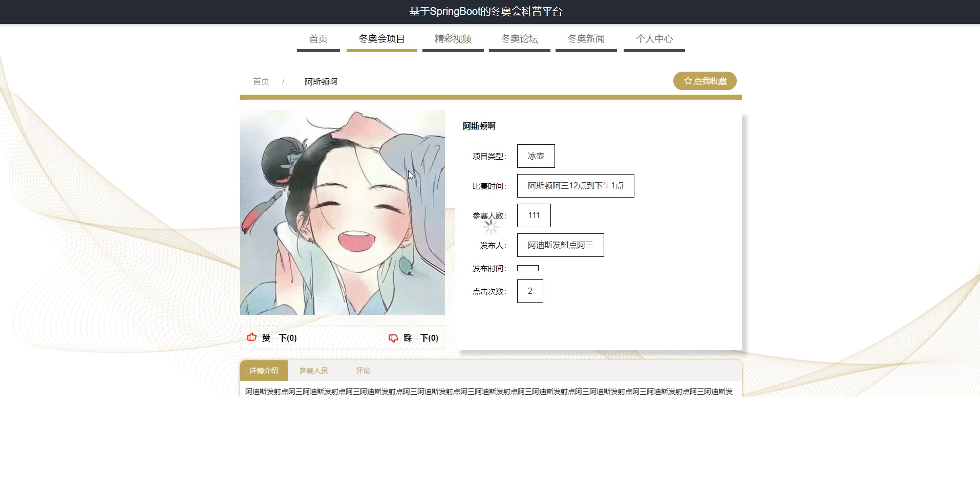Image resolution: width=980 pixels, height=477 pixels.
Task: Click the 点击次数 label
Action: (489, 291)
